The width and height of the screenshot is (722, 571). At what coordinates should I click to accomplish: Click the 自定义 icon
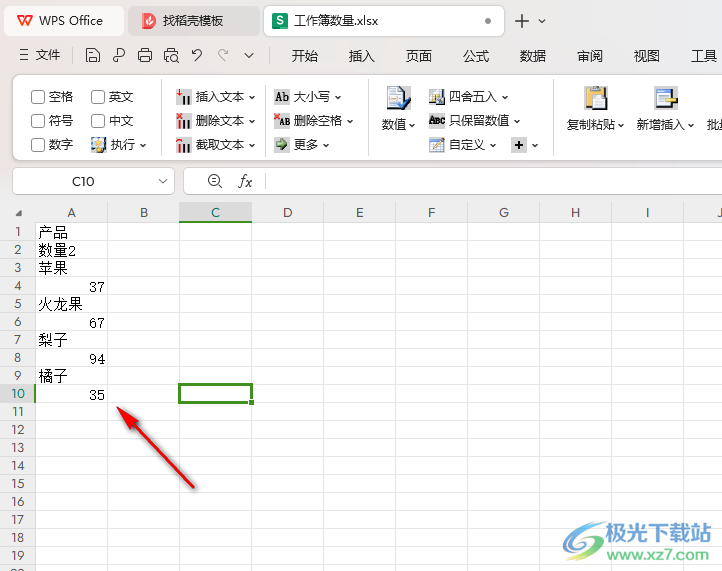tap(437, 145)
